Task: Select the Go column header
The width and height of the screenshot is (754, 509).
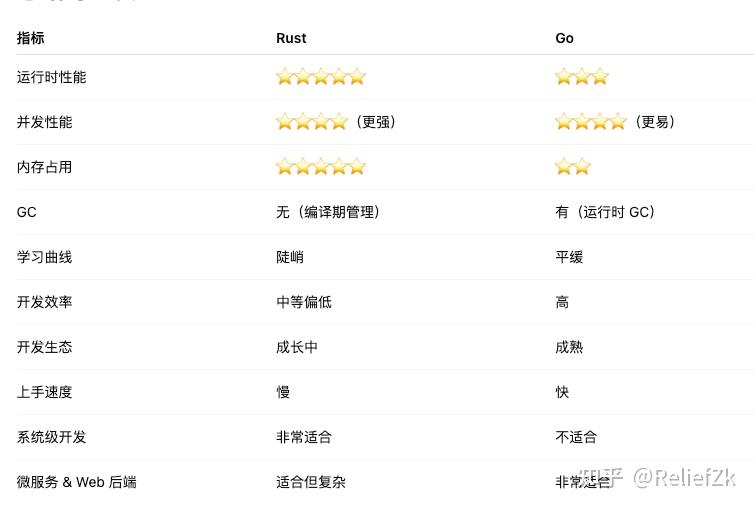Action: 564,38
